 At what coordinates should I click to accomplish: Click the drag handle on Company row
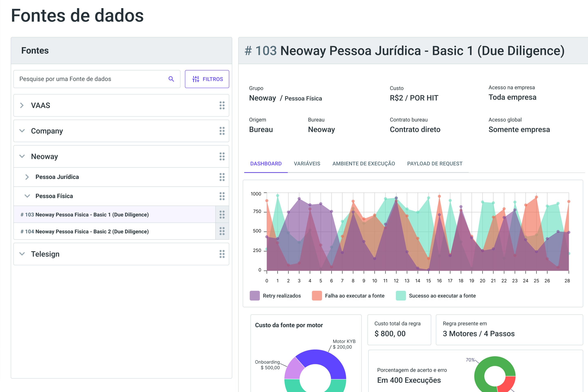click(222, 131)
